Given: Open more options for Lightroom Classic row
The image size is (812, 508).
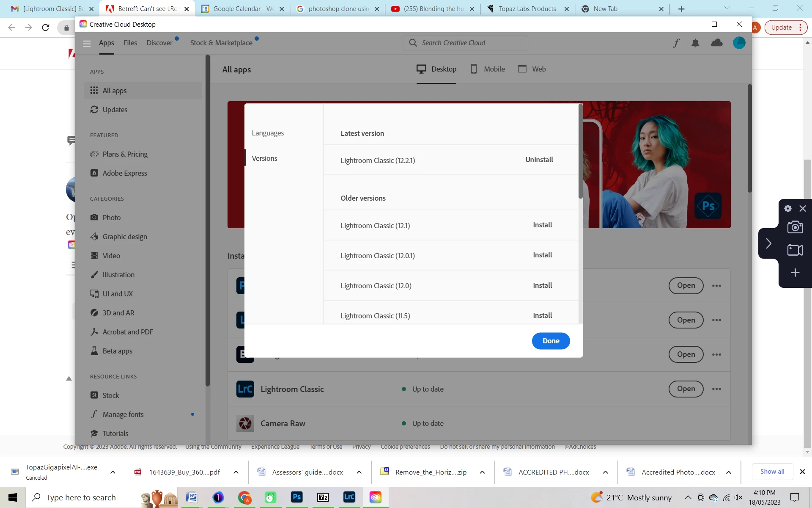Looking at the screenshot, I should [x=716, y=389].
